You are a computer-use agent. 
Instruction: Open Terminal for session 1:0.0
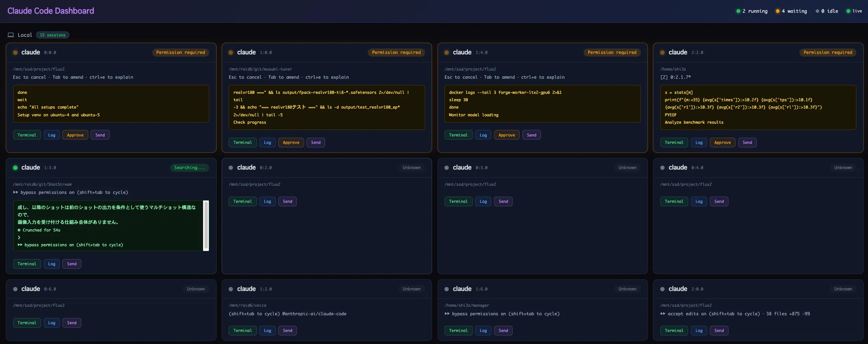pos(243,142)
